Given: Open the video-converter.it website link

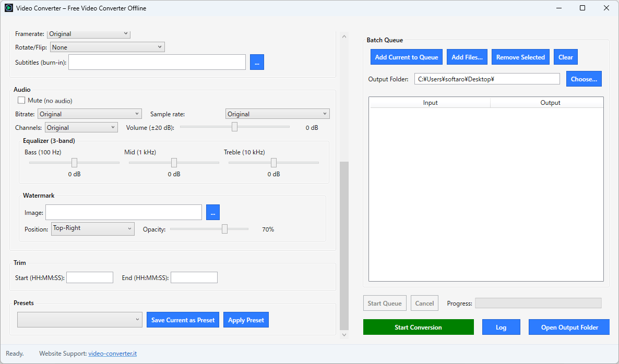Looking at the screenshot, I should point(112,354).
